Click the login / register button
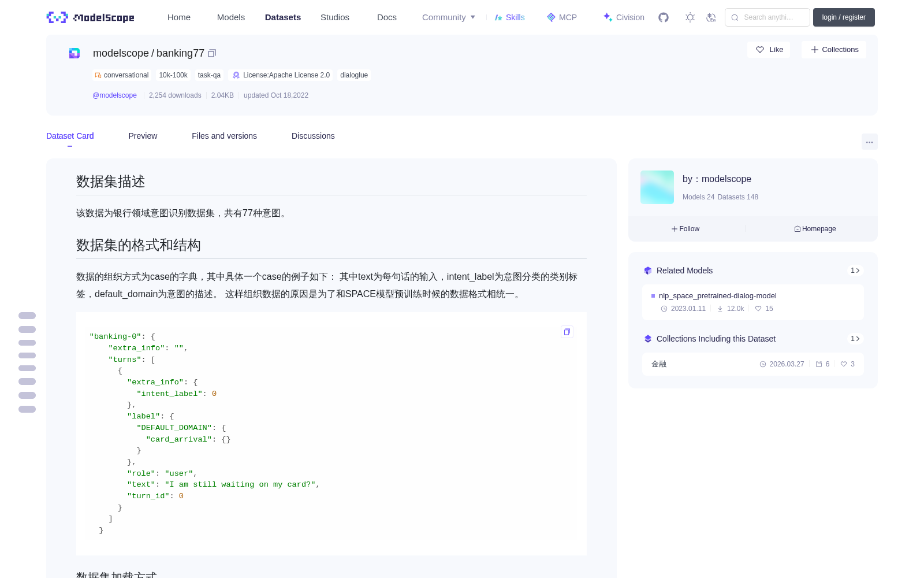 pos(844,17)
